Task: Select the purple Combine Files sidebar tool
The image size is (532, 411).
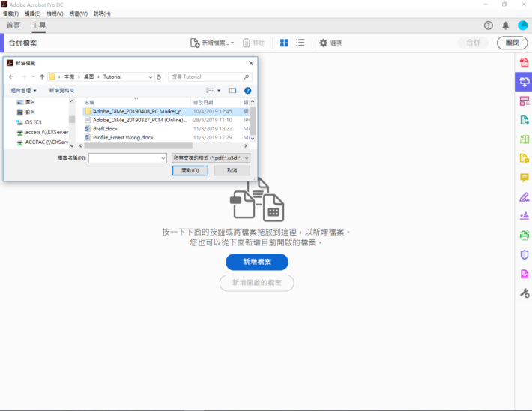Action: coord(524,82)
